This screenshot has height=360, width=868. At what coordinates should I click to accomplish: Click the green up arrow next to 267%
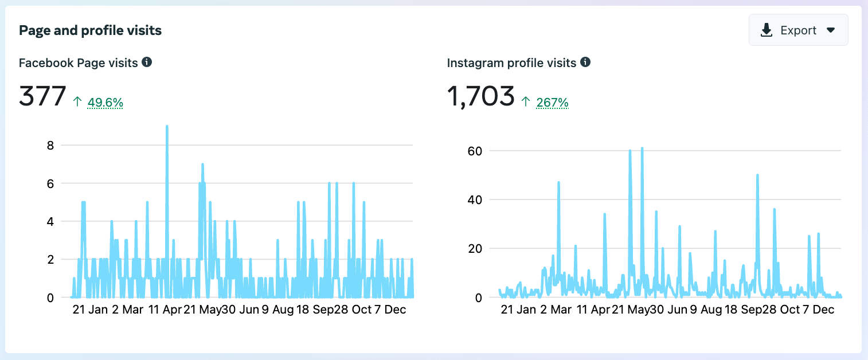coord(526,103)
